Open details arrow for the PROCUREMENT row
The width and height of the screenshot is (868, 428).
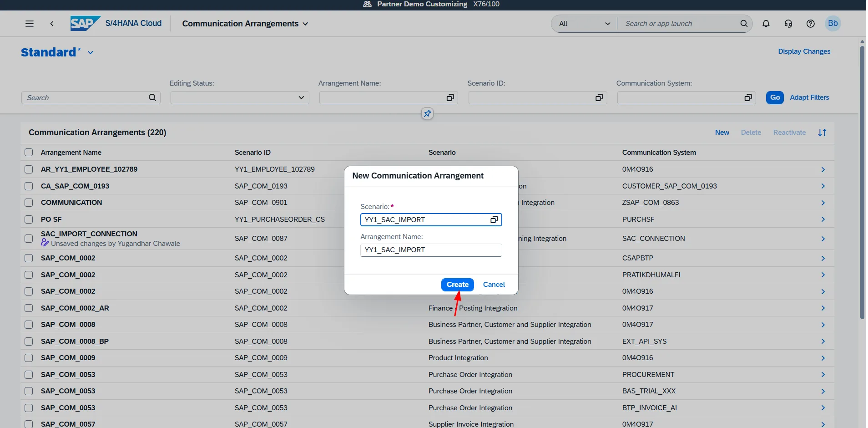pyautogui.click(x=823, y=375)
